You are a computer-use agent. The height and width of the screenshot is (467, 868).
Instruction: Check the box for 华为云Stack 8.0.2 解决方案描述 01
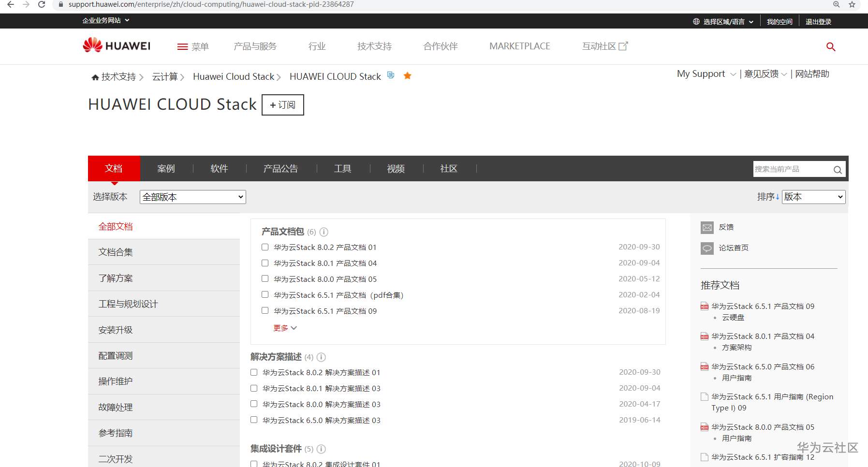pos(254,372)
